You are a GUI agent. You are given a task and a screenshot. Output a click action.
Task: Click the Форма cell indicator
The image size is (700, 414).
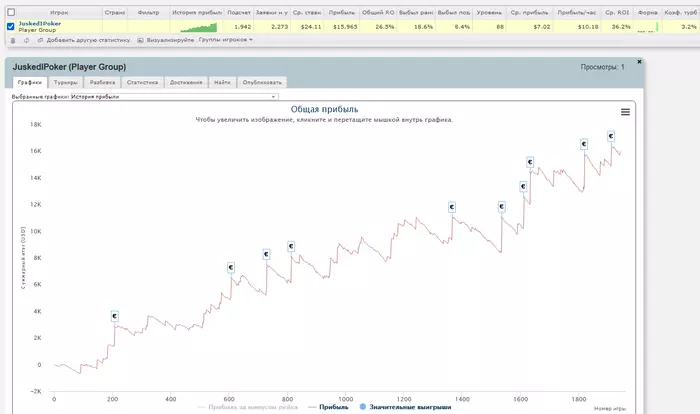pos(647,28)
